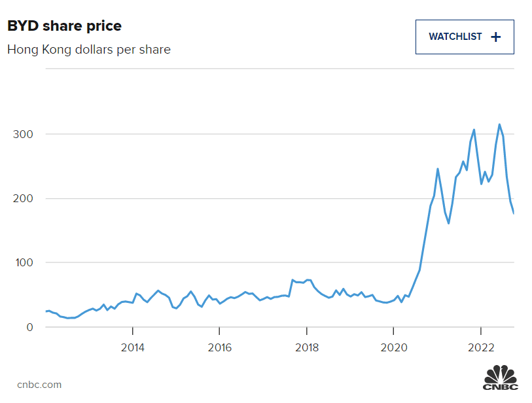This screenshot has height=403, width=532.
Task: Click the early 2021 price peak near 245
Action: [438, 169]
